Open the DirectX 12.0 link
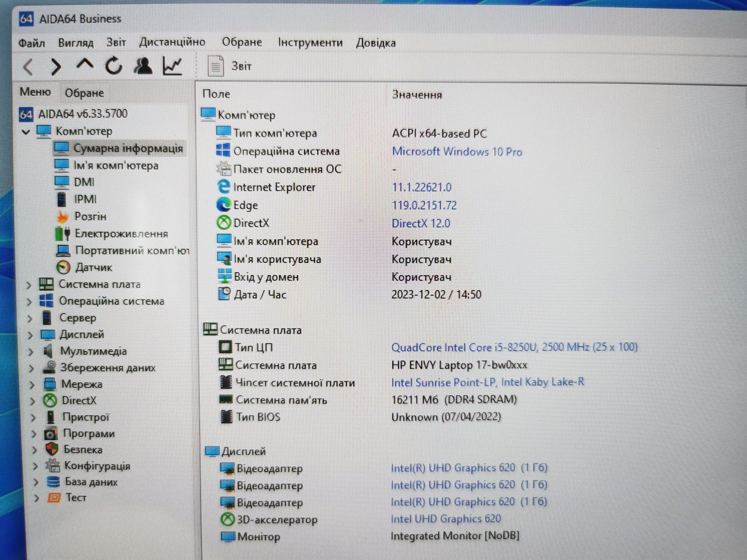 coord(421,223)
